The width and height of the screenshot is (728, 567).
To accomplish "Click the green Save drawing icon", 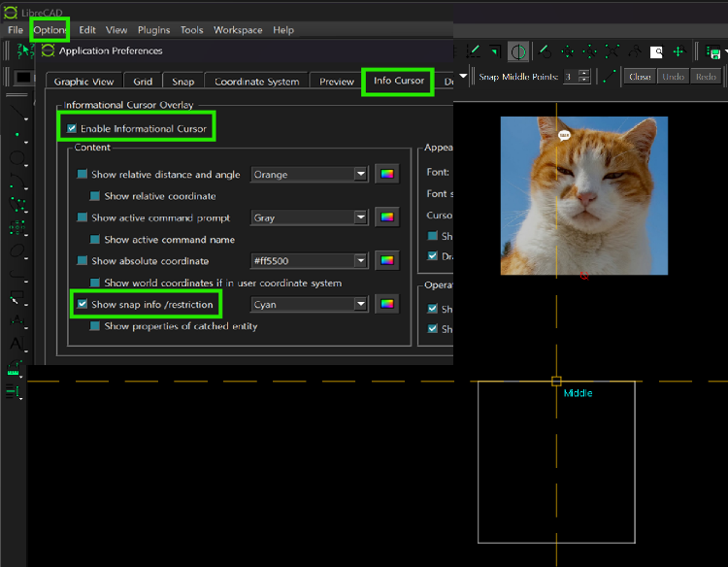I will 713,51.
